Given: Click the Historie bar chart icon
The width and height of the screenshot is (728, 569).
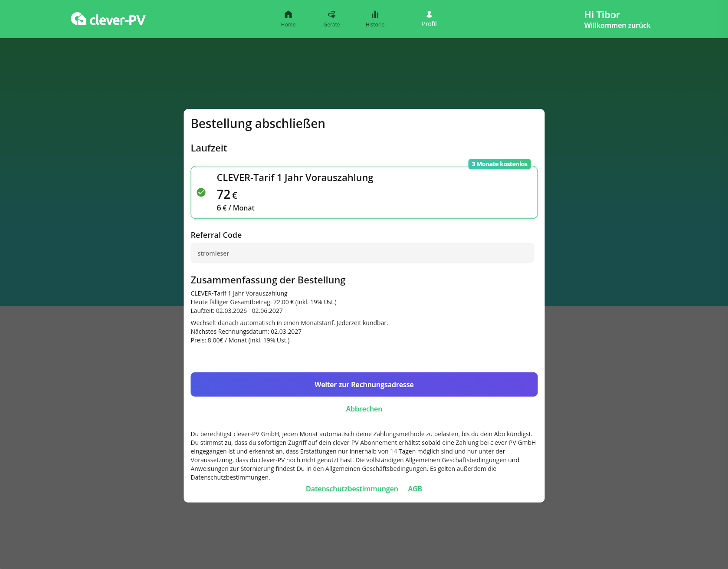Looking at the screenshot, I should point(375,14).
